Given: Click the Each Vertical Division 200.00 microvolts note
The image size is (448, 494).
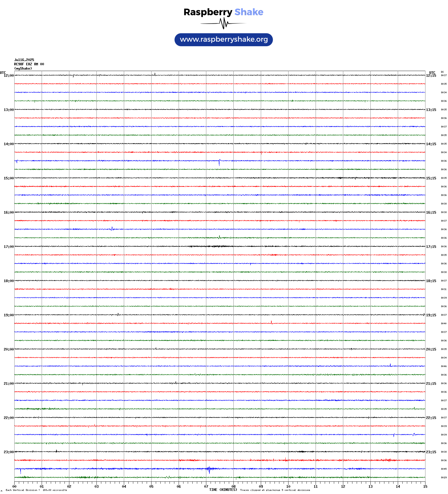Looking at the screenshot, I should point(36,490).
